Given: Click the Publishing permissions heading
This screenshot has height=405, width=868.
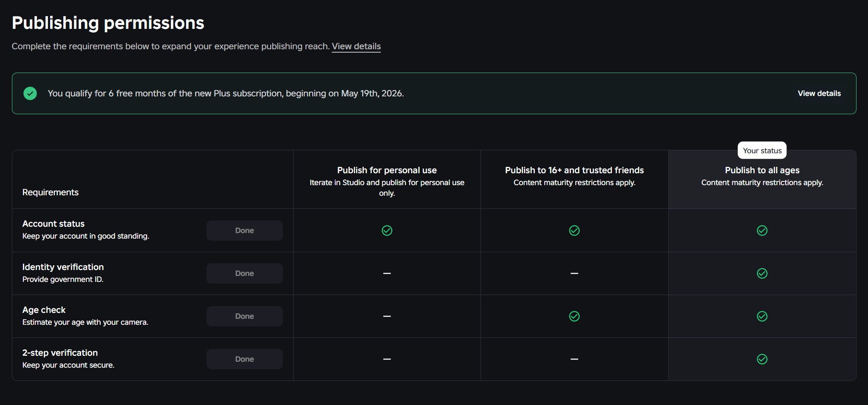Looking at the screenshot, I should pos(108,23).
